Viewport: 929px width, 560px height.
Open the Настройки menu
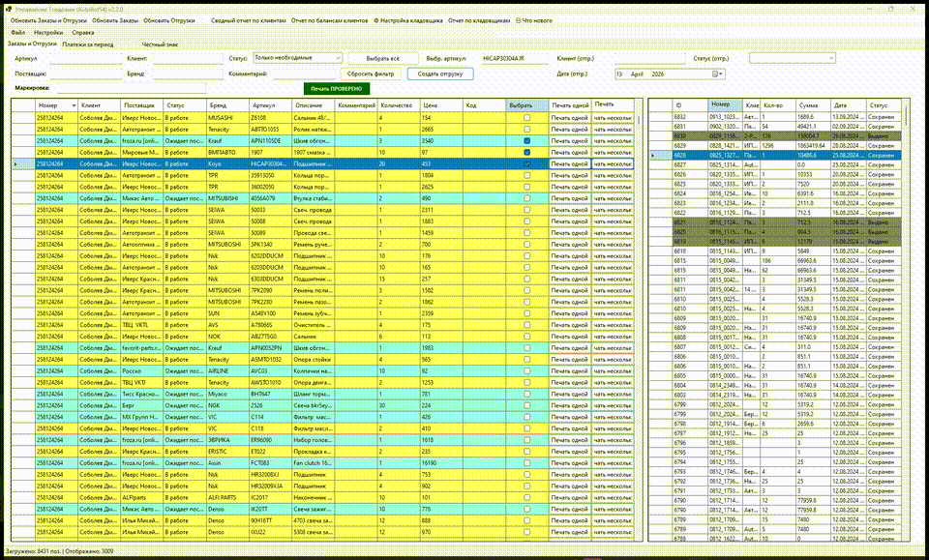coord(48,33)
